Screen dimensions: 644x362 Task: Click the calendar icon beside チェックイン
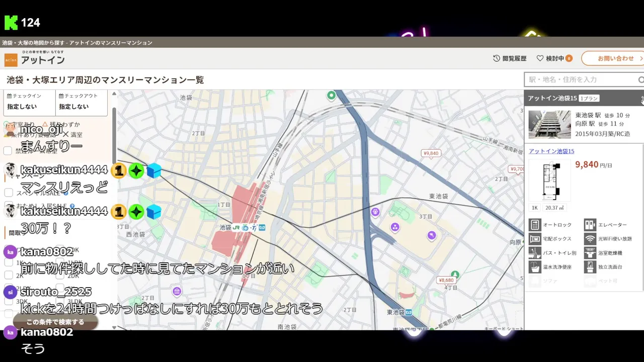9,96
